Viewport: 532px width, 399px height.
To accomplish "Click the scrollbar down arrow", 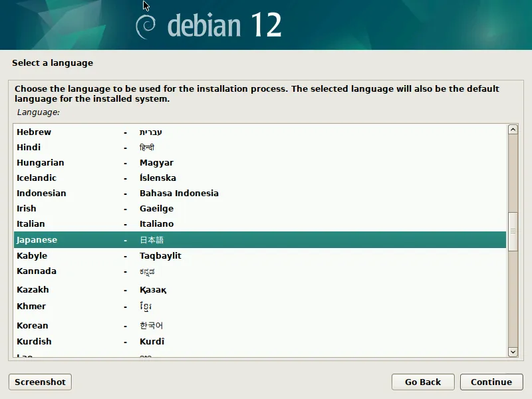I will click(x=513, y=351).
